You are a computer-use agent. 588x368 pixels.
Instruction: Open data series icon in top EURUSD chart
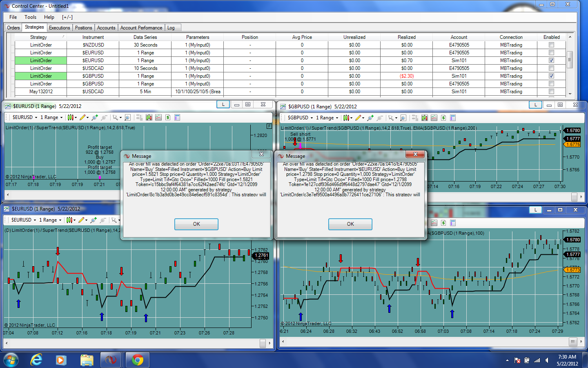[x=149, y=117]
